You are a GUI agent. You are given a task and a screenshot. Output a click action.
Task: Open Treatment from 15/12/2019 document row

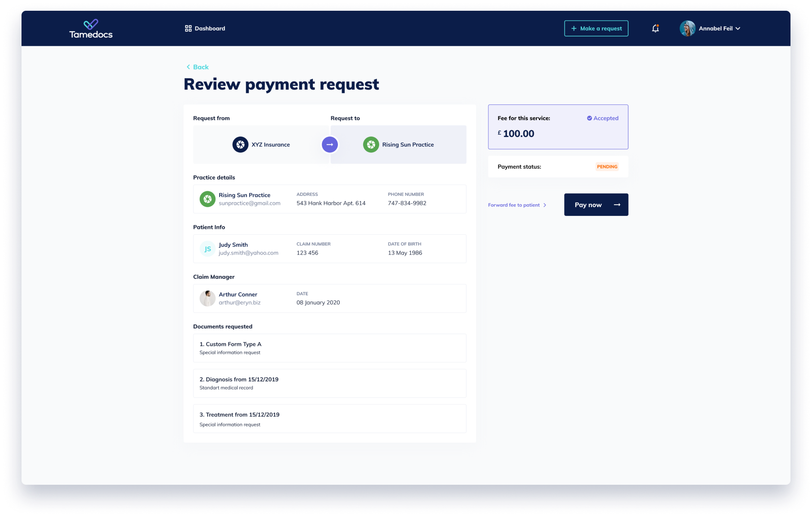pos(329,419)
